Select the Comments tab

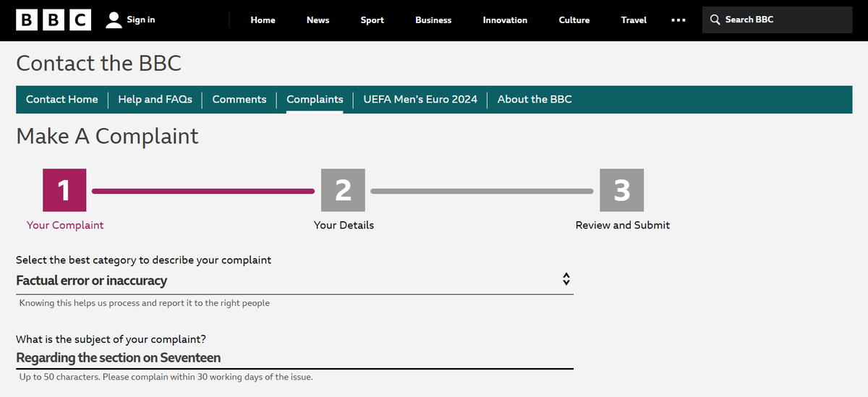[x=239, y=100]
